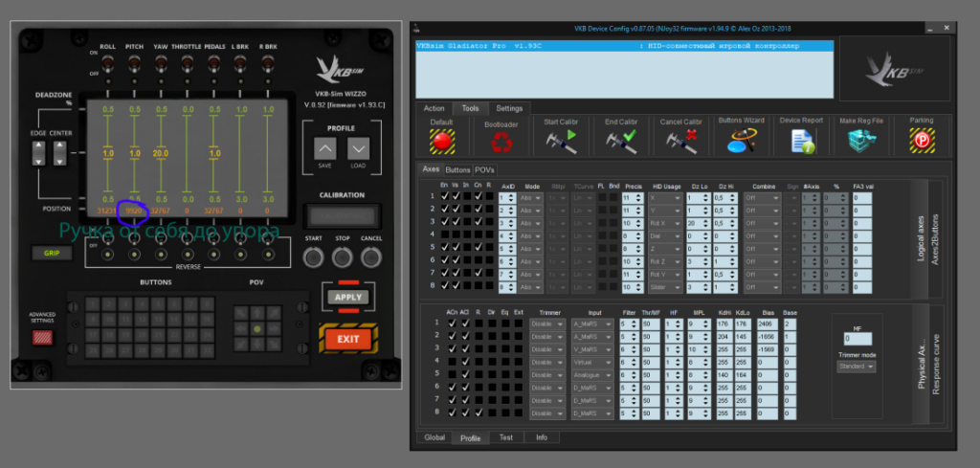Switch to the Action tab
Screen dimensions: 980x468
click(x=434, y=108)
